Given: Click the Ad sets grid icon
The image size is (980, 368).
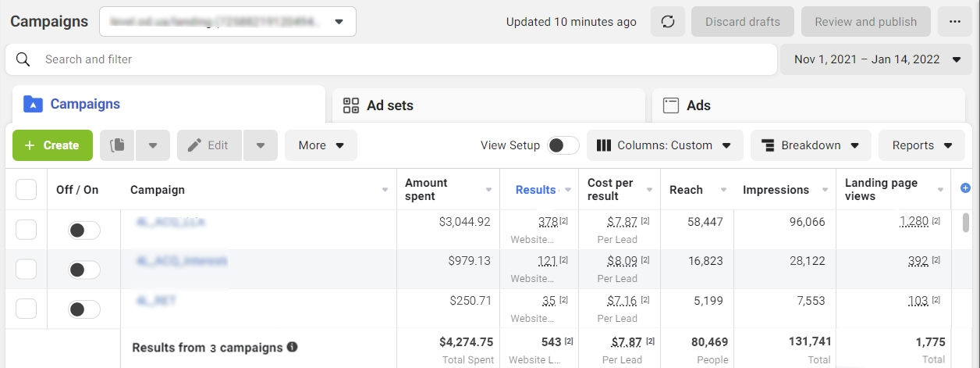Looking at the screenshot, I should 351,105.
